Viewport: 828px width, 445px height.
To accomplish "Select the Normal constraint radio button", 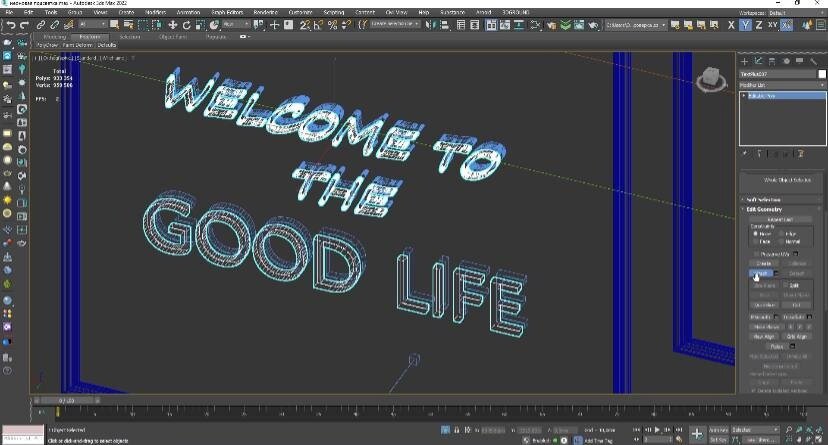I will 782,241.
